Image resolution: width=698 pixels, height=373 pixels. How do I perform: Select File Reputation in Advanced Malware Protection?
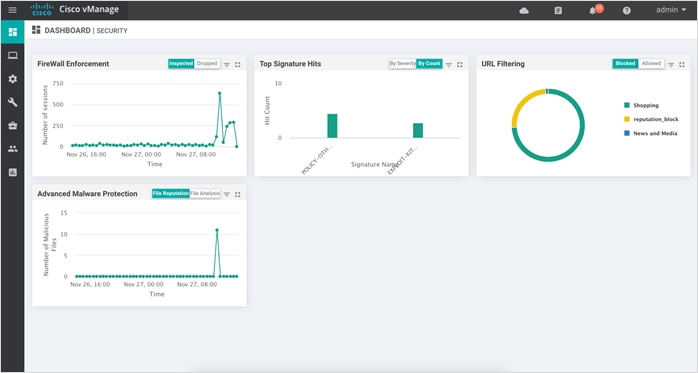[171, 194]
